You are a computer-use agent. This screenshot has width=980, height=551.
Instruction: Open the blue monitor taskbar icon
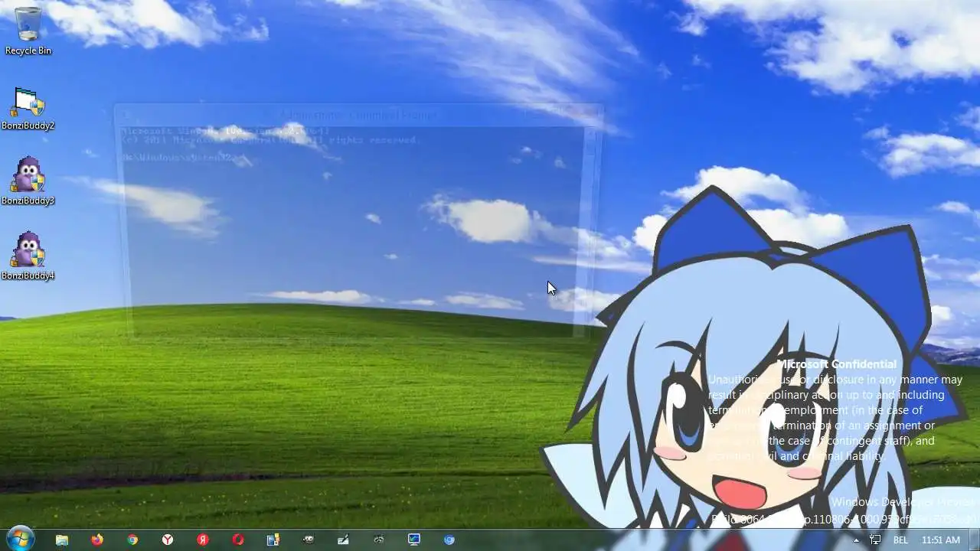(414, 540)
